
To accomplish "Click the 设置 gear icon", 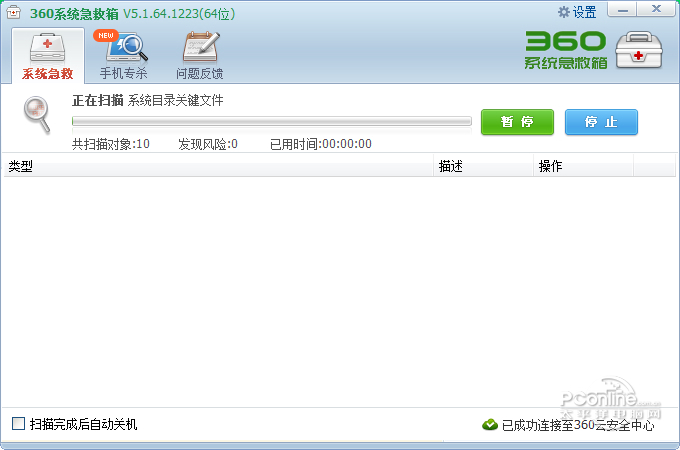I will (563, 12).
